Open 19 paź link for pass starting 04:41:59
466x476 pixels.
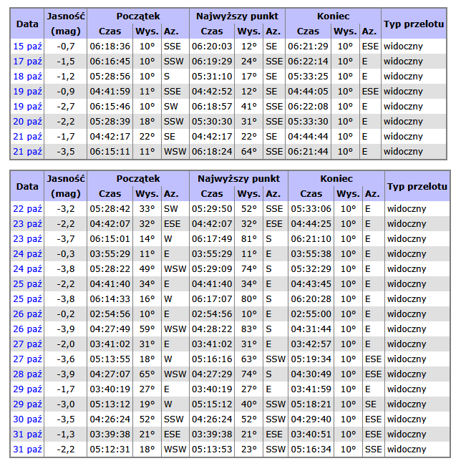27,91
